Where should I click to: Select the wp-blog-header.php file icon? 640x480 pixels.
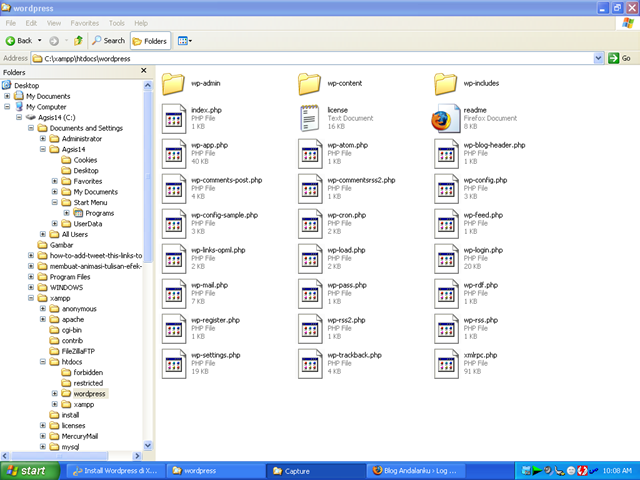coord(447,153)
